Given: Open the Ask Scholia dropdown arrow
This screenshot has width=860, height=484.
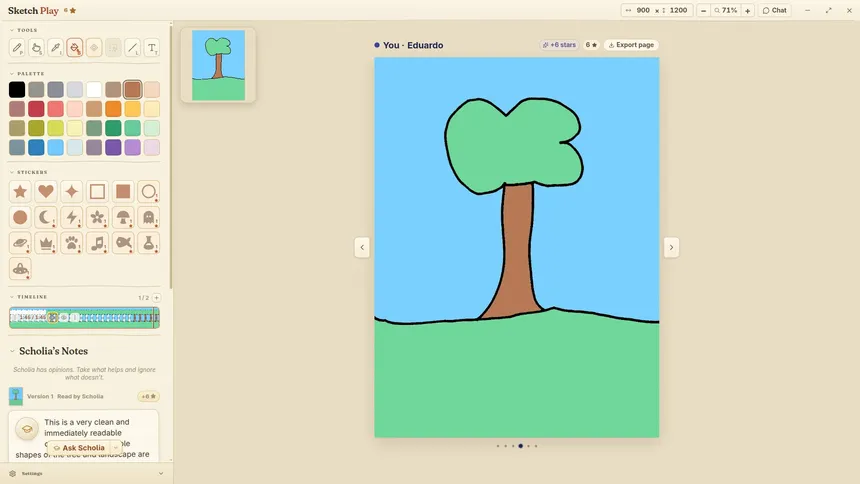Looking at the screenshot, I should (116, 448).
